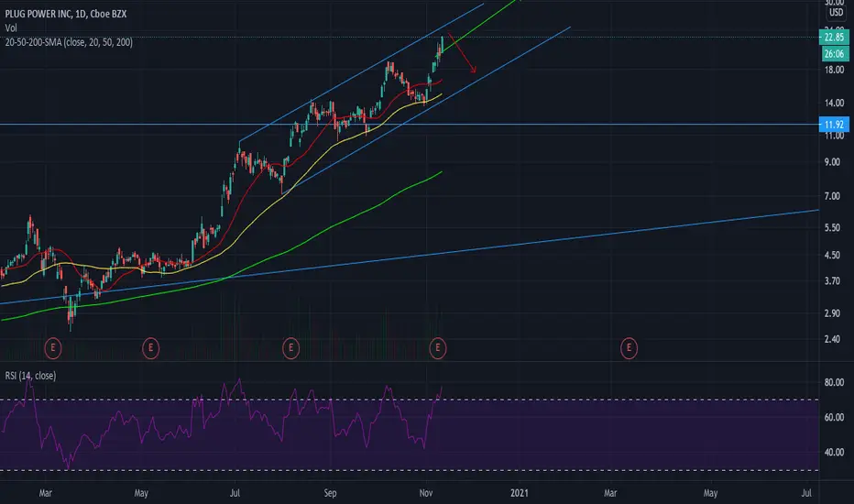This screenshot has height=504, width=854.
Task: Click the 'Nov' time axis label
Action: coord(426,493)
